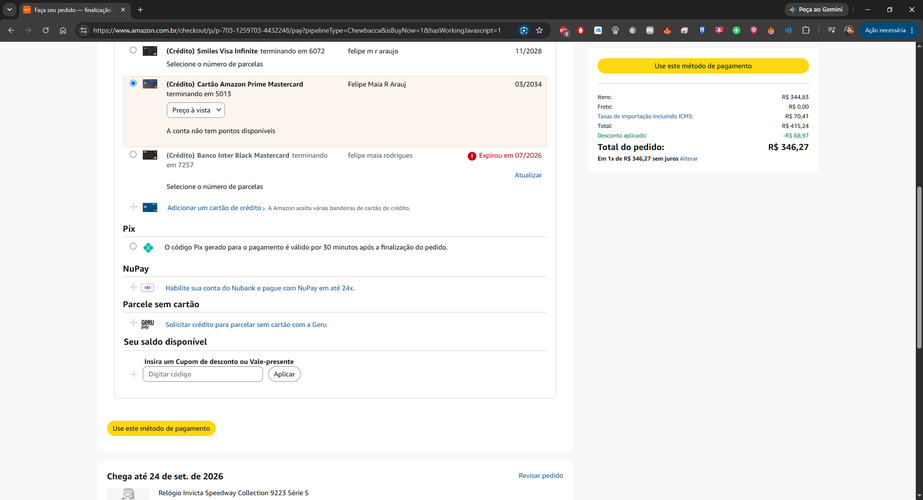Click the blue sound waves extension icon
This screenshot has width=923, height=500.
pos(788,30)
